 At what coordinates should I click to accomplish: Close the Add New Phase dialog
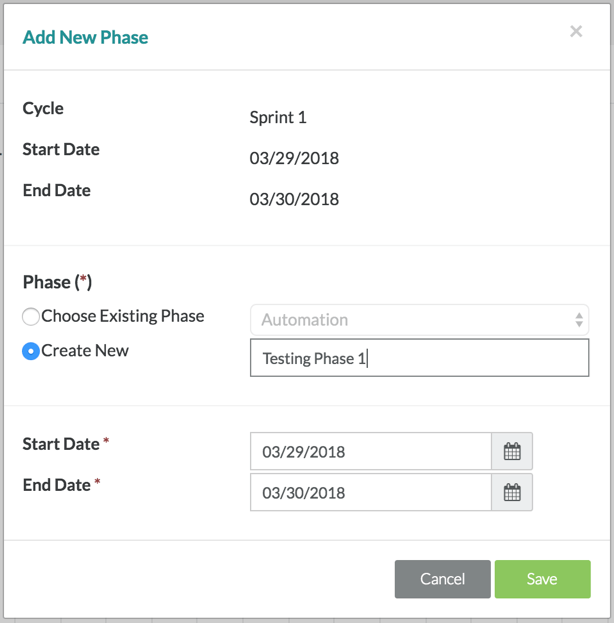tap(576, 32)
